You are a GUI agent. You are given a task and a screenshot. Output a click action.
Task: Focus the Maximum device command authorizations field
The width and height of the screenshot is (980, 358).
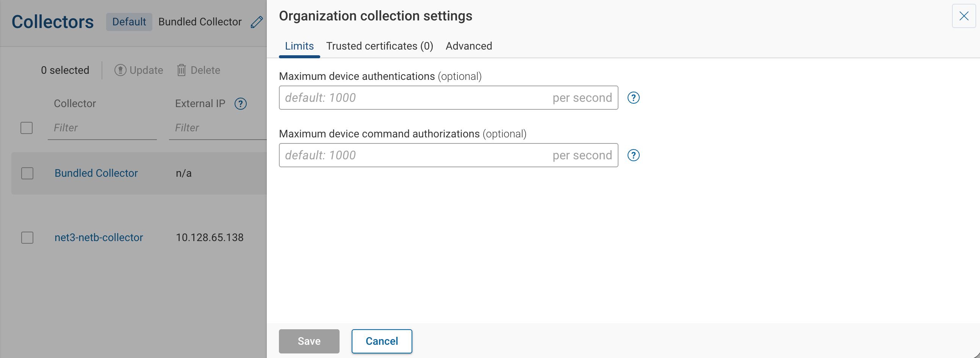[x=448, y=155]
